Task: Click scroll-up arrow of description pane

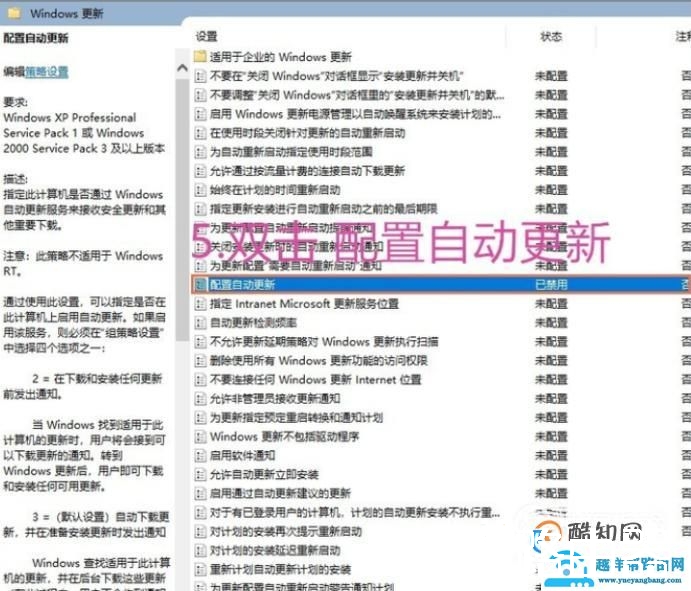Action: (x=182, y=68)
